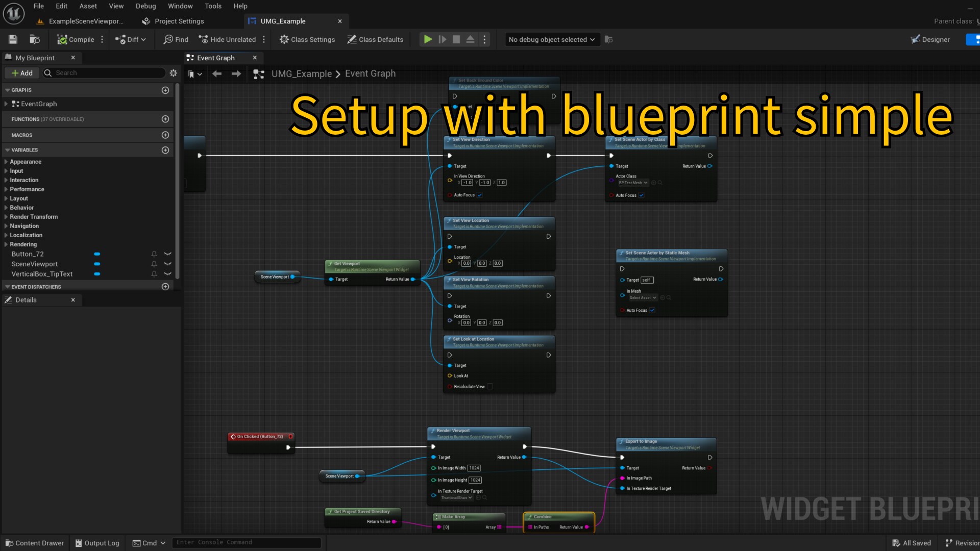Click In Image Width 1024 field
Viewport: 980px width, 551px height.
pyautogui.click(x=474, y=468)
